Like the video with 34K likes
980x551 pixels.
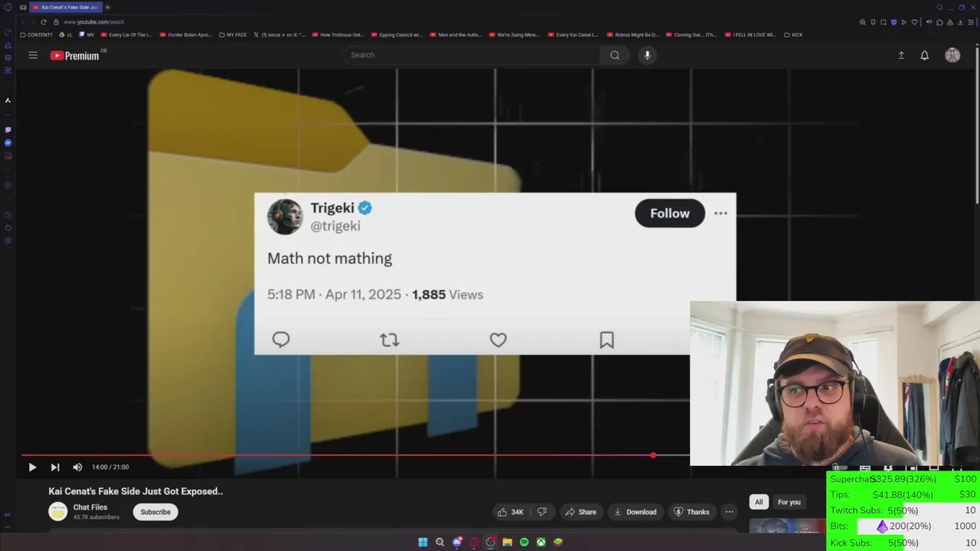511,512
